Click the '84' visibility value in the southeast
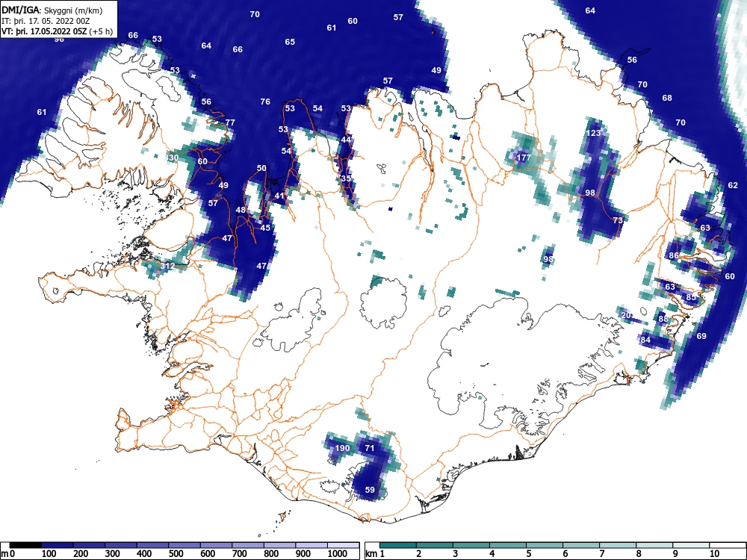 click(645, 340)
